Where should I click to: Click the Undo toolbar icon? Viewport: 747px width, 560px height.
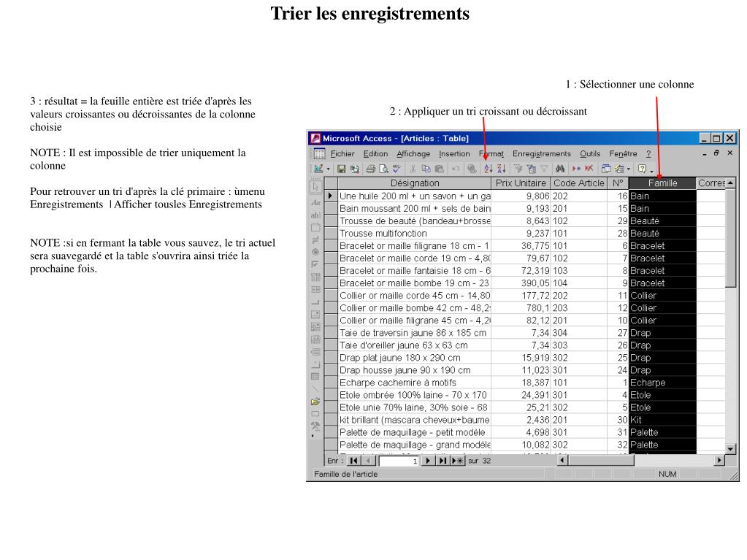(456, 169)
